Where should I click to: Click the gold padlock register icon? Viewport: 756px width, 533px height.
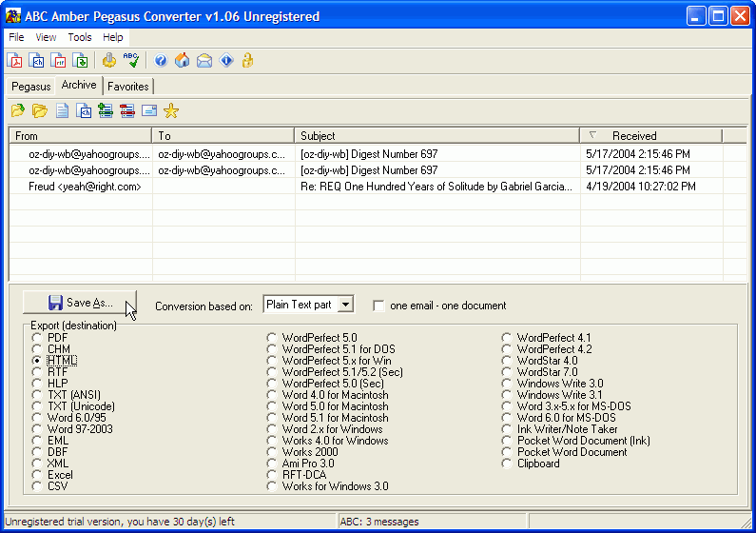pyautogui.click(x=248, y=60)
